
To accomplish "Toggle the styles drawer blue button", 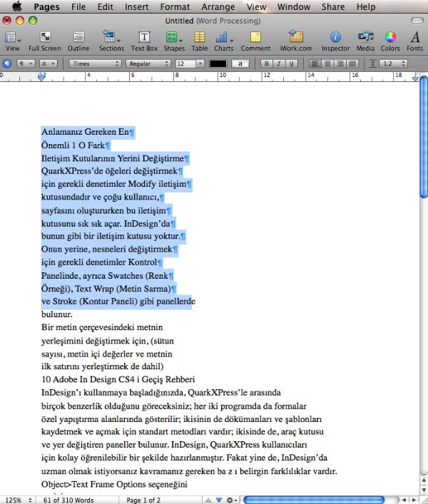I will point(7,63).
